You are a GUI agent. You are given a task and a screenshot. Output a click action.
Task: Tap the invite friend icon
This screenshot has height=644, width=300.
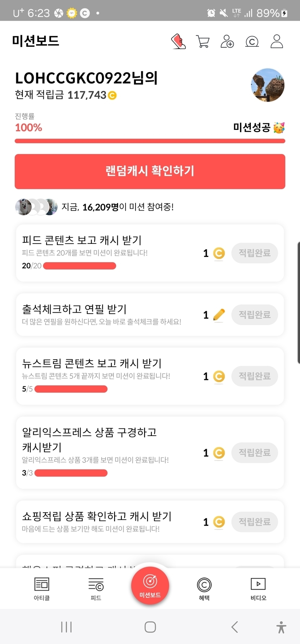(227, 41)
